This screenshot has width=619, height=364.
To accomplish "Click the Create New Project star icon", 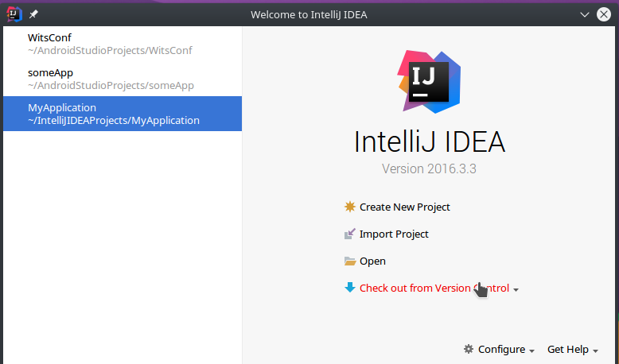I will (350, 207).
